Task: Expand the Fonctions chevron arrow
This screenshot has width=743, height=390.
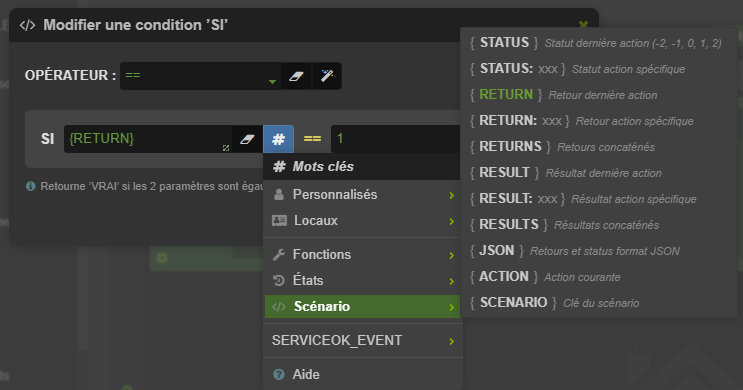Action: click(x=452, y=255)
